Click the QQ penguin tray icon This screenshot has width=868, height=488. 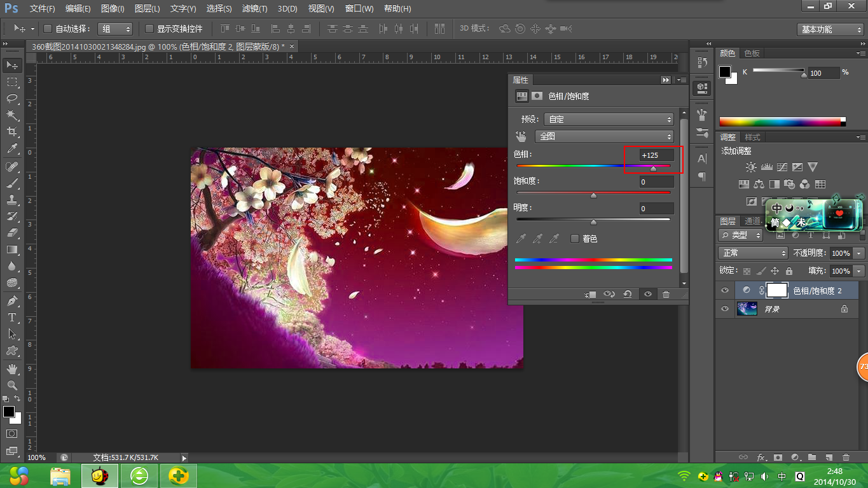click(719, 476)
